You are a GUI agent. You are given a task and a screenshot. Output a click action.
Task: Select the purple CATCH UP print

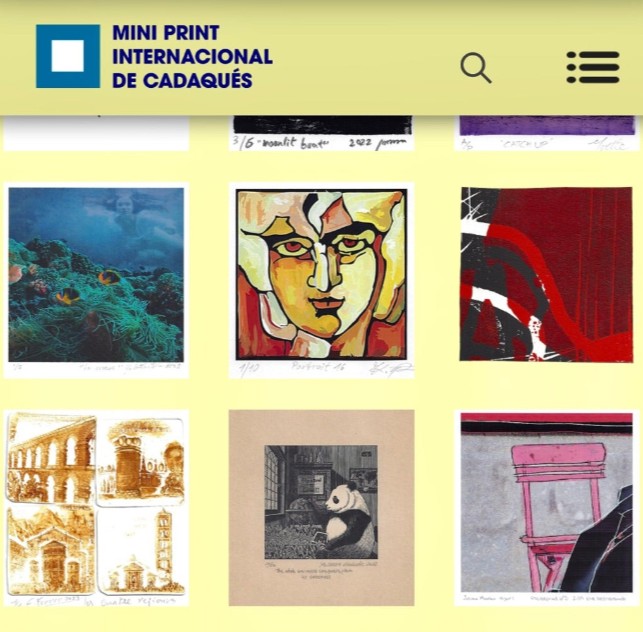pos(547,133)
